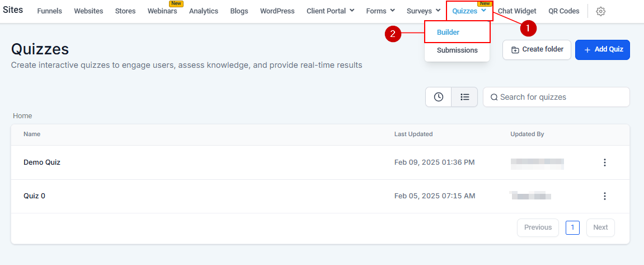Switch to recent clock view
The width and height of the screenshot is (644, 265).
point(439,97)
